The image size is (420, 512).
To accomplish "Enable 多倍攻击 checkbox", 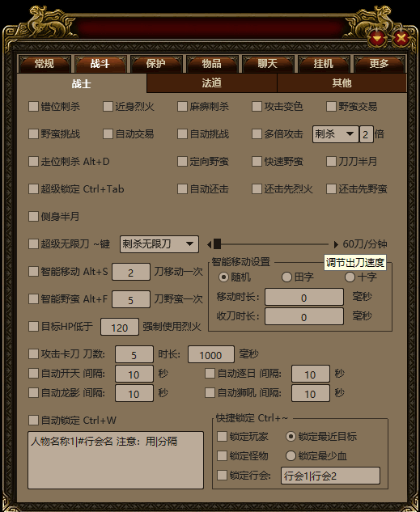I will pos(257,134).
